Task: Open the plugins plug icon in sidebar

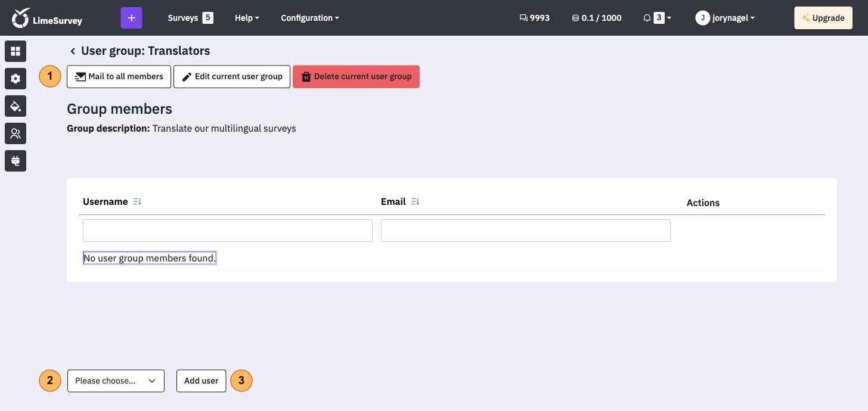Action: (x=15, y=161)
